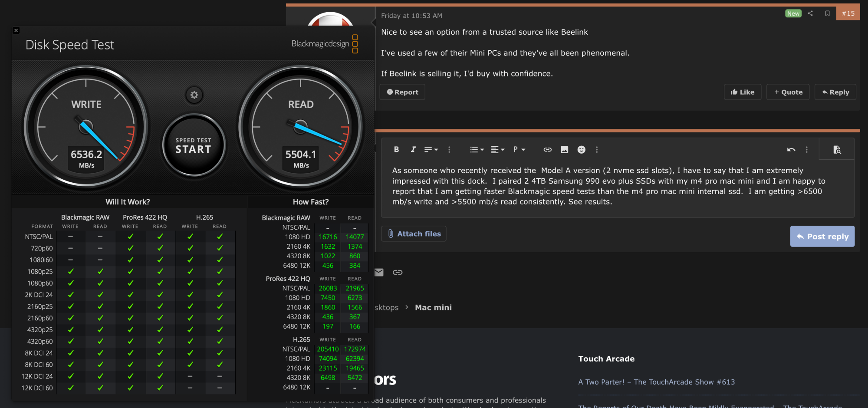Click the 720p60 format row label
The width and height of the screenshot is (868, 408).
pyautogui.click(x=42, y=248)
